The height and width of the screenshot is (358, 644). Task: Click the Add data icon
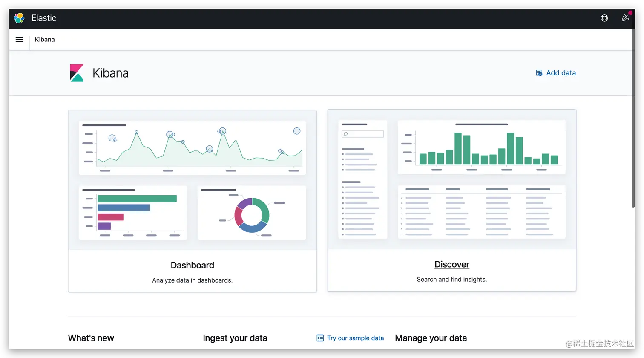[539, 73]
